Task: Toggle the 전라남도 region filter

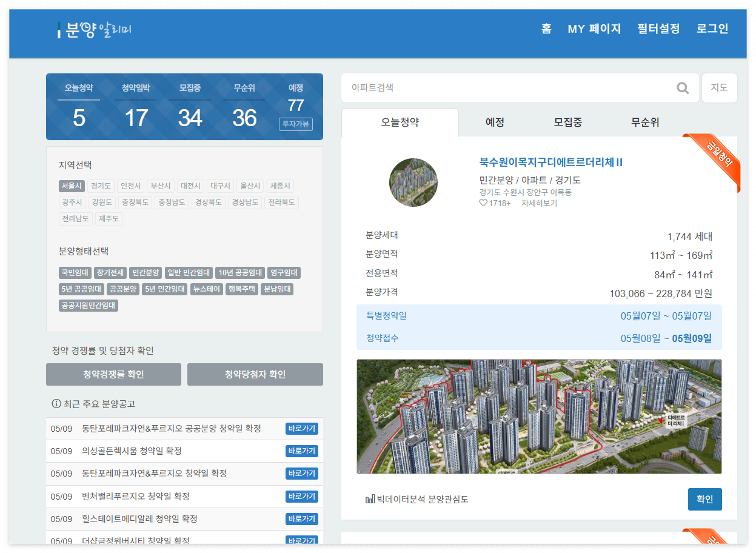Action: coord(76,219)
